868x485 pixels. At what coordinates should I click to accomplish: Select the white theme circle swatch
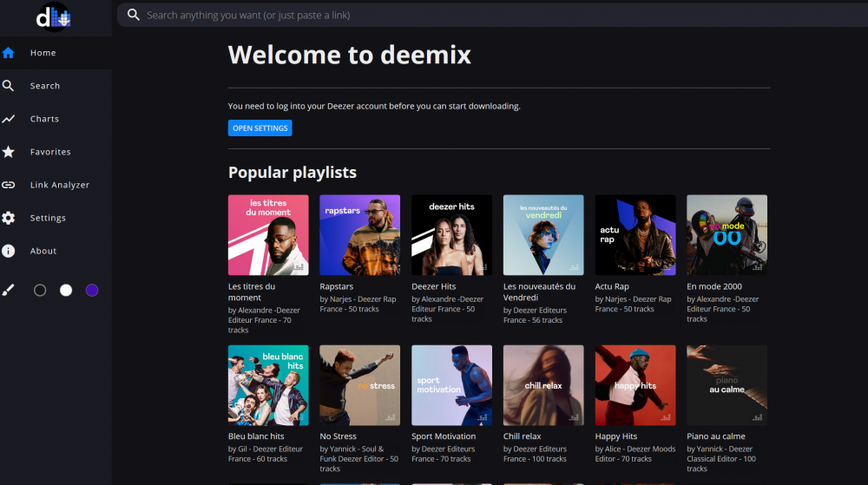click(x=66, y=291)
